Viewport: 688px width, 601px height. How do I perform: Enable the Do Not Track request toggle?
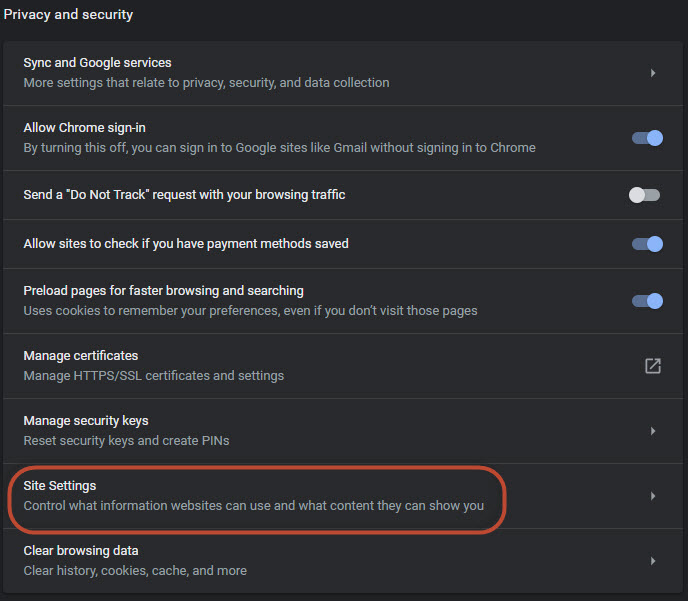(x=644, y=195)
